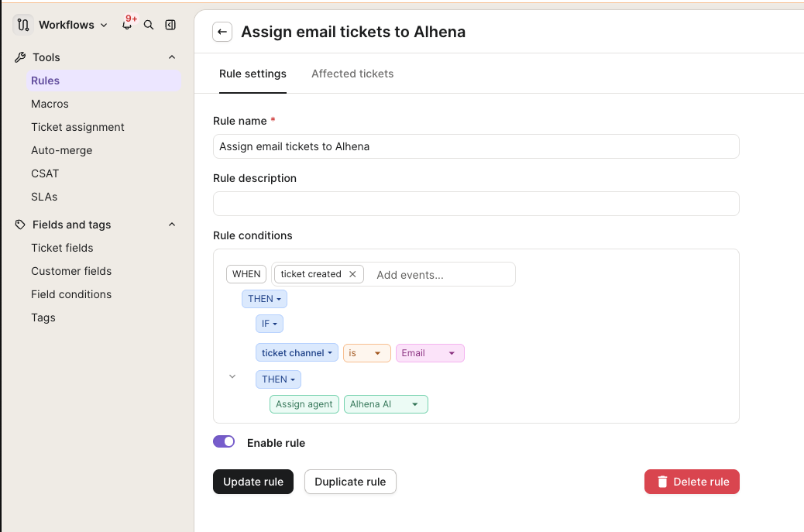Image resolution: width=804 pixels, height=532 pixels.
Task: Open Ticket assignment in sidebar
Action: (77, 127)
